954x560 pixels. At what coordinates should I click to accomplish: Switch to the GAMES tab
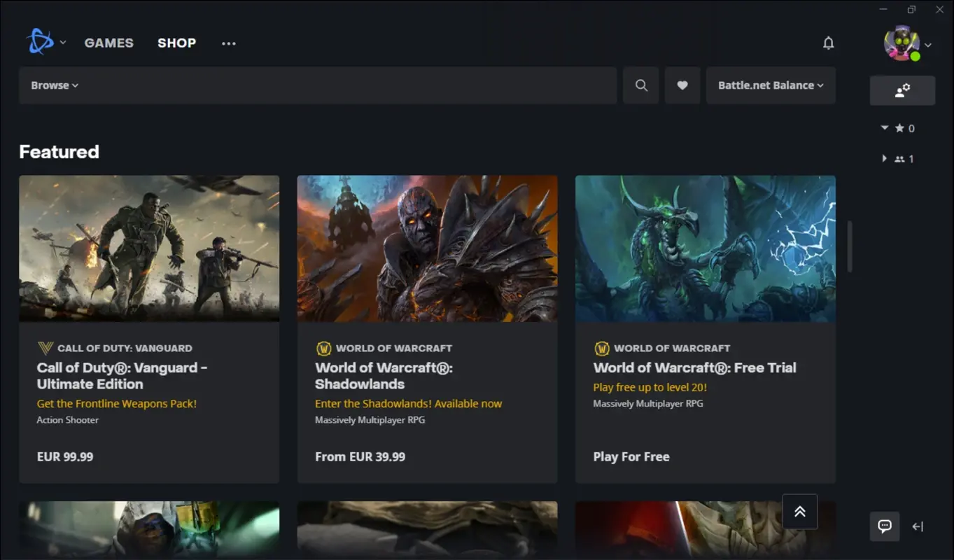coord(108,43)
